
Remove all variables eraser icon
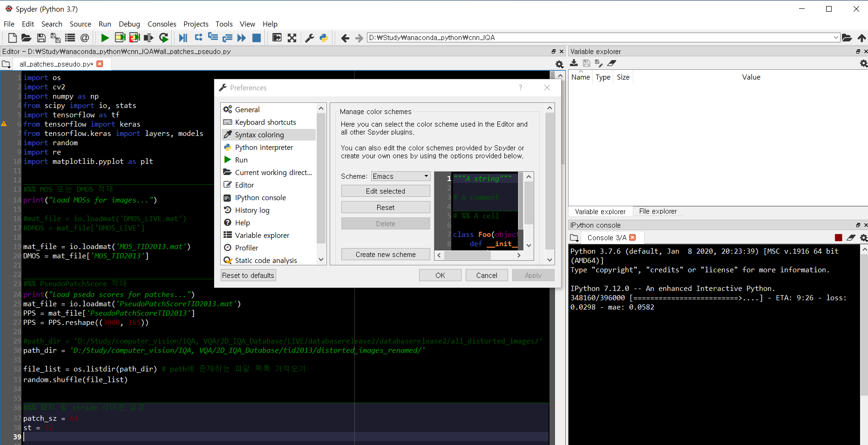(612, 63)
